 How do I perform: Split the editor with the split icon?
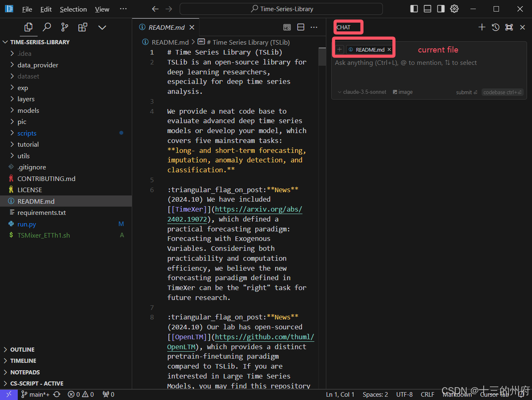pos(301,27)
